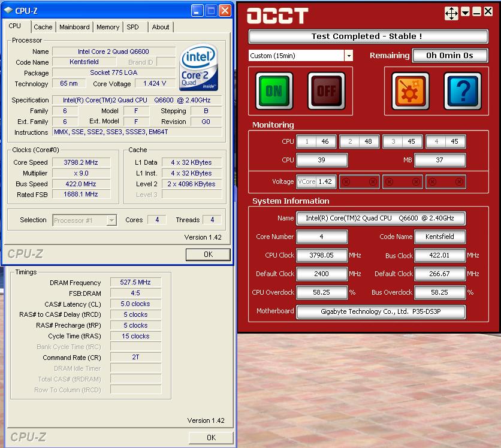
Task: Click the second disabled voltage slot
Action: pyautogui.click(x=360, y=181)
